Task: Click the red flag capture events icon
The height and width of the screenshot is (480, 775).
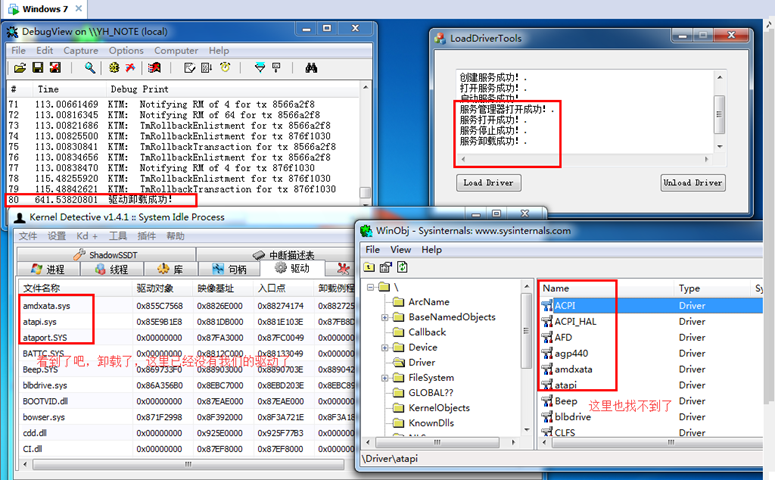Action: coord(155,68)
